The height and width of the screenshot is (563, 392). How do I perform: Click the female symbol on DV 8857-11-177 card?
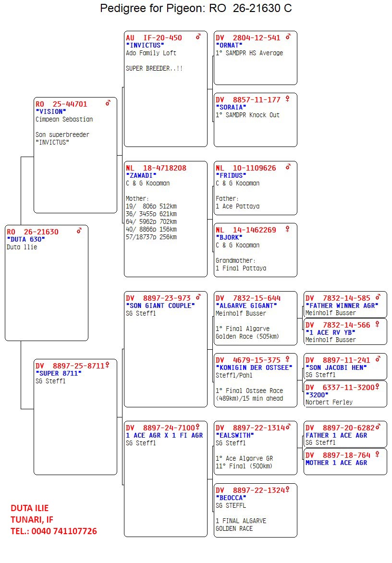coord(288,98)
